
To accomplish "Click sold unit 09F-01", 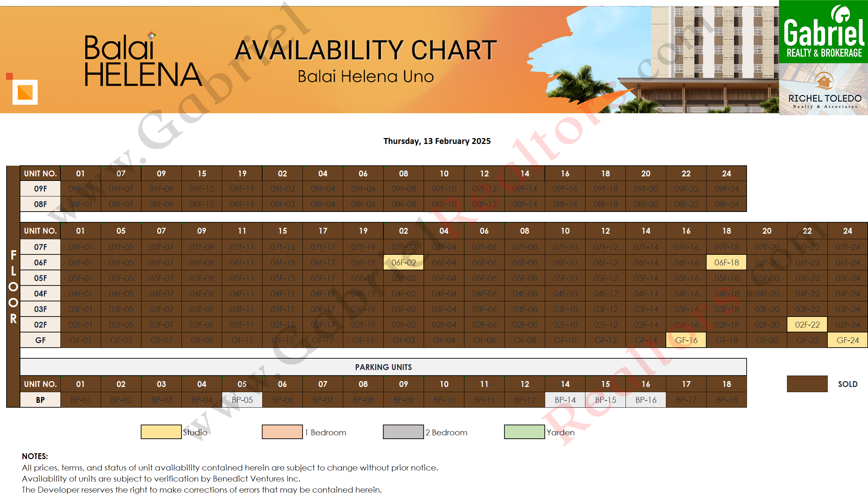I will (80, 189).
